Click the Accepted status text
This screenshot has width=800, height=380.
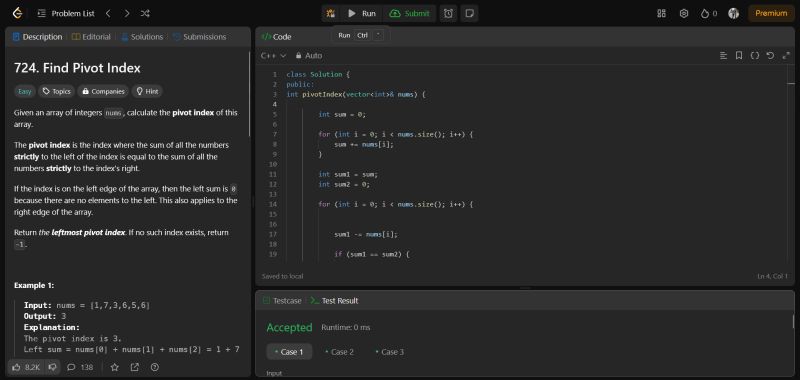click(x=289, y=327)
